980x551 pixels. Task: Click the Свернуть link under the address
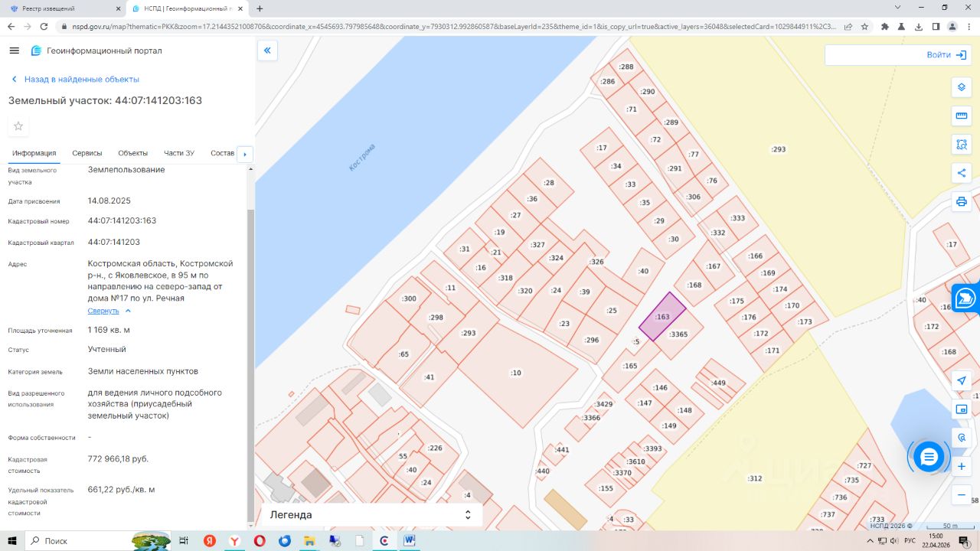tap(103, 311)
